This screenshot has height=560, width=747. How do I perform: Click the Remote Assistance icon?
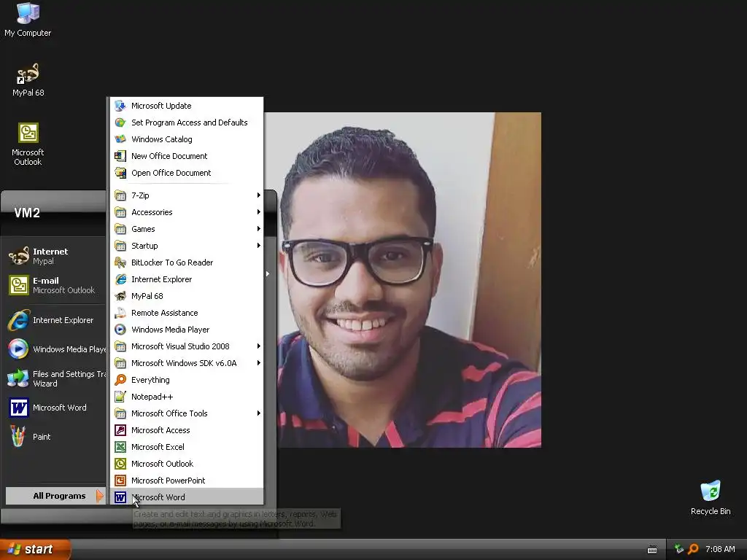pyautogui.click(x=120, y=313)
